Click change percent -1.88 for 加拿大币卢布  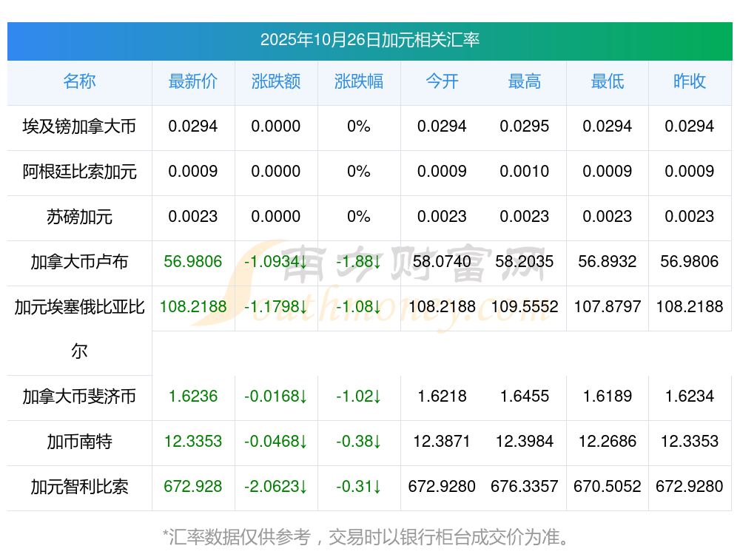pos(359,261)
